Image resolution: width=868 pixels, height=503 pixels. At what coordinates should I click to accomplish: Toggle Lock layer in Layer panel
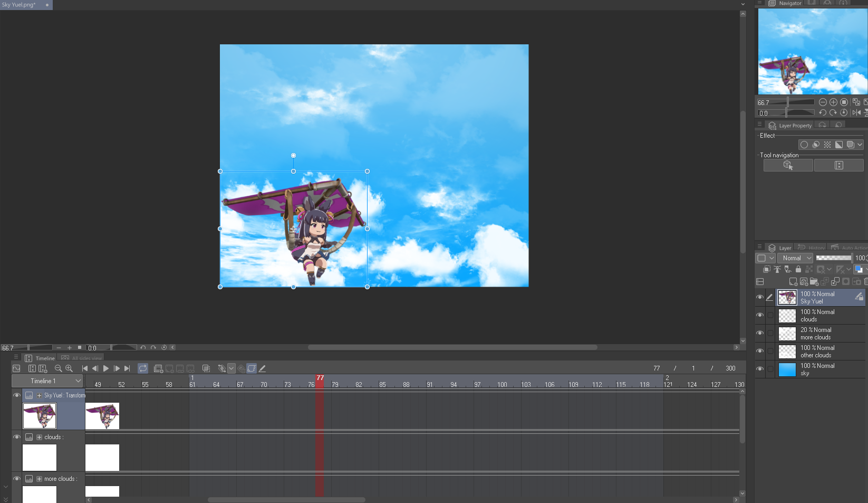click(x=798, y=269)
